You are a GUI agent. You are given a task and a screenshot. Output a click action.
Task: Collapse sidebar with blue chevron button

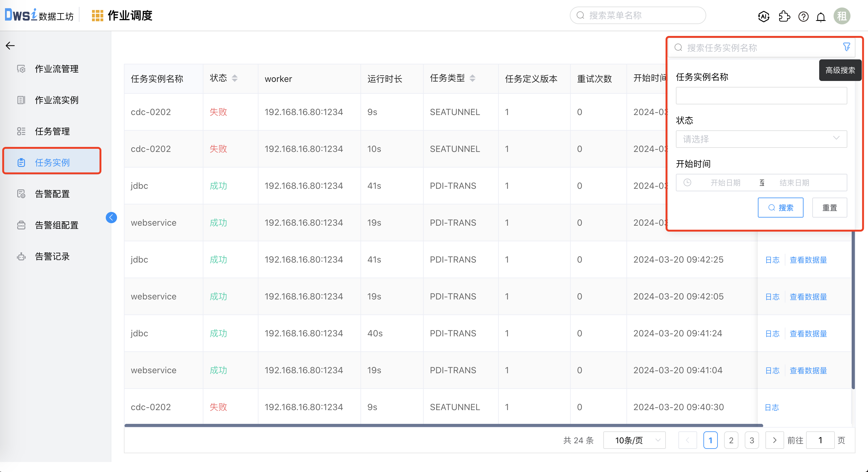(111, 218)
